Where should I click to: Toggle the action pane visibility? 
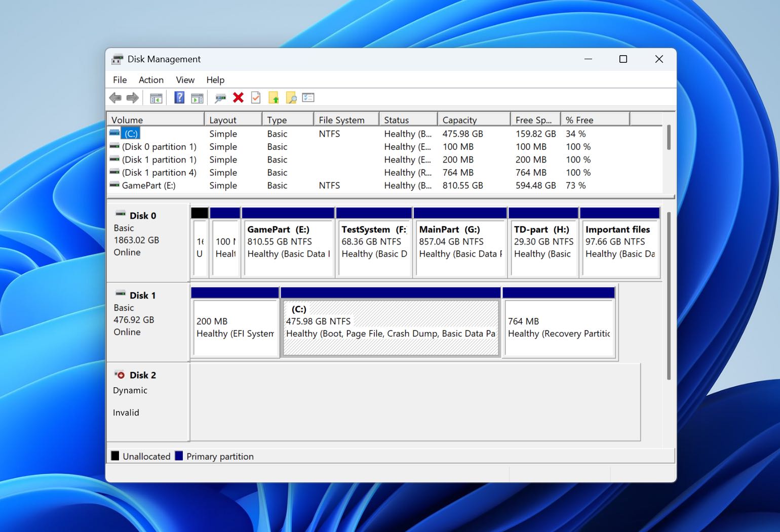(x=198, y=97)
